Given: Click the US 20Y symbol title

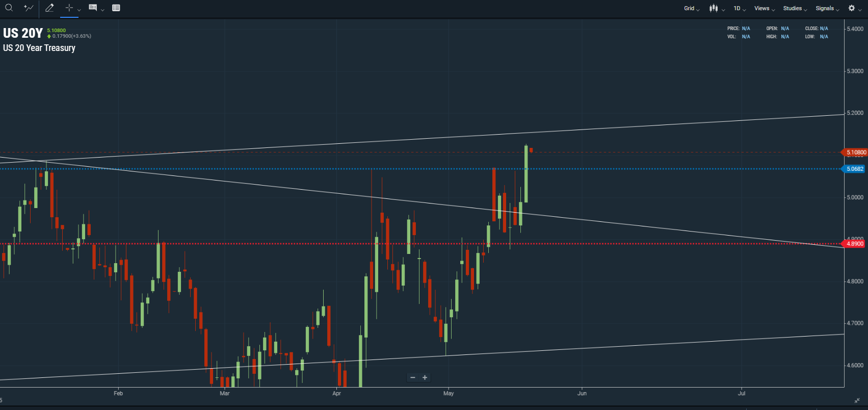Looking at the screenshot, I should (x=23, y=33).
